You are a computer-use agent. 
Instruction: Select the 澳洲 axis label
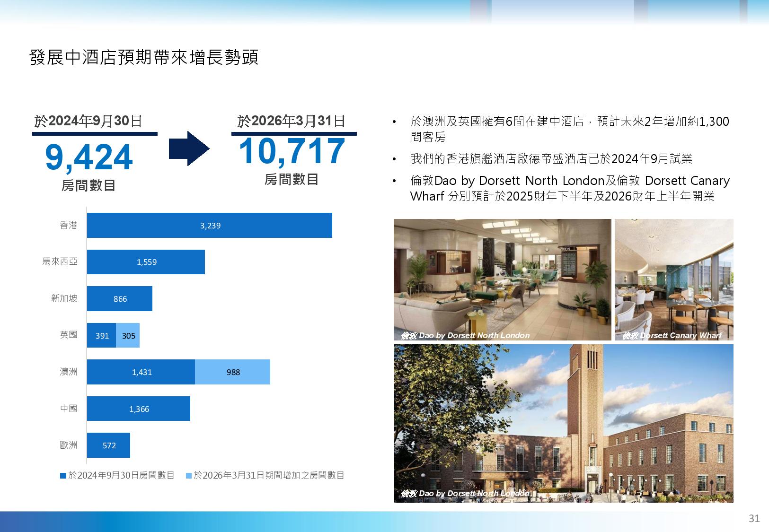[69, 372]
